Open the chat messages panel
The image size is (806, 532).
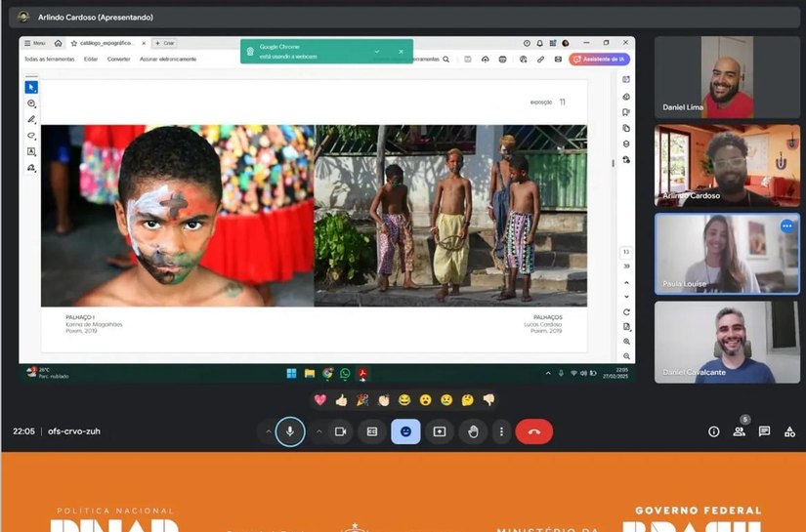coord(764,431)
